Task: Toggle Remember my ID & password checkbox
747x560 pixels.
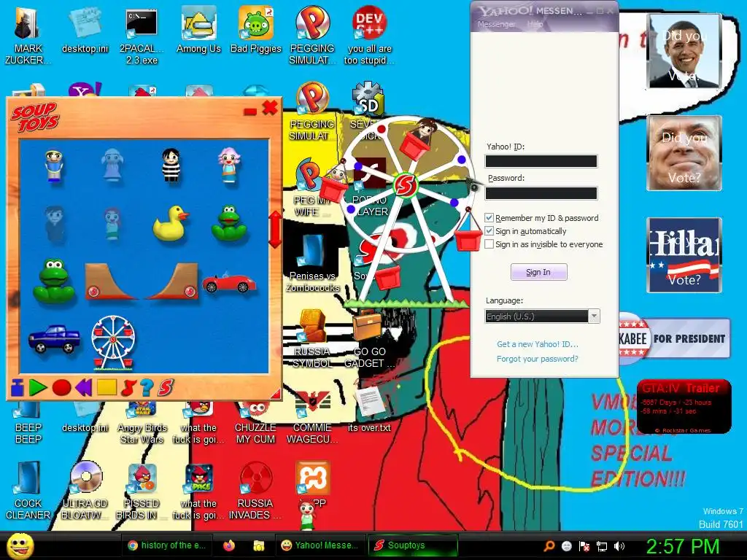Action: coord(489,217)
